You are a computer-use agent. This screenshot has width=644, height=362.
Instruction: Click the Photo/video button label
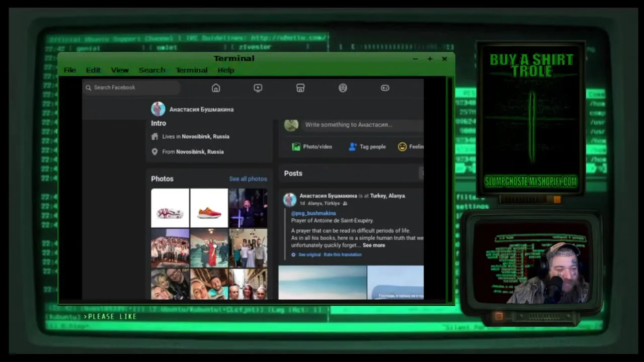tap(317, 147)
